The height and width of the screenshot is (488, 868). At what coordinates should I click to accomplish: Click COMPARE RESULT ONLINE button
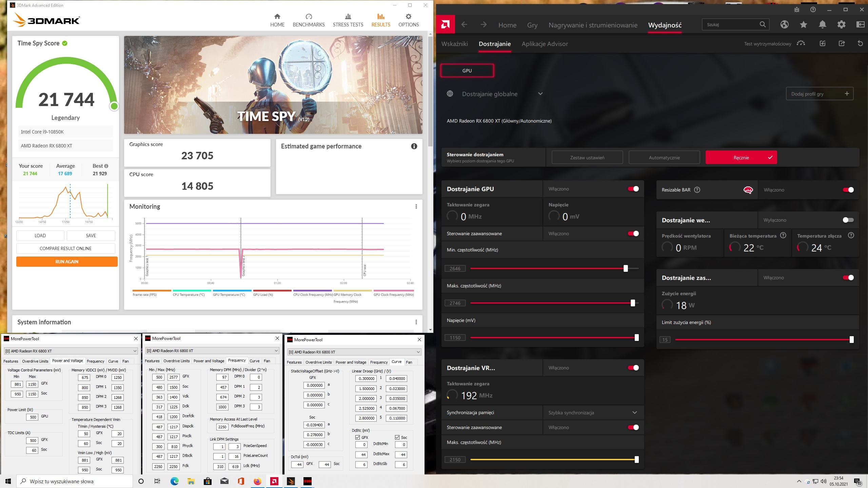[x=65, y=248]
